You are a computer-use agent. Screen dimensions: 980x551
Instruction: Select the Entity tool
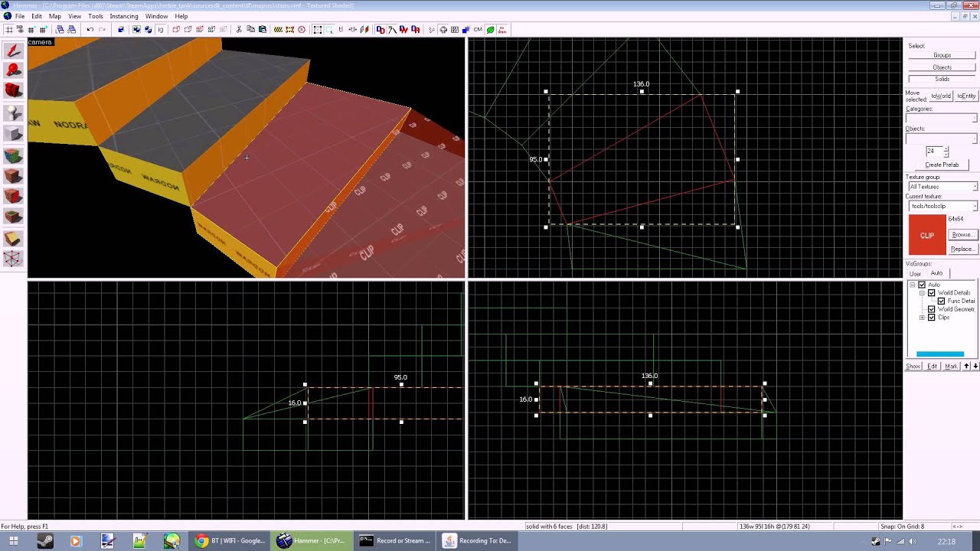tap(13, 112)
